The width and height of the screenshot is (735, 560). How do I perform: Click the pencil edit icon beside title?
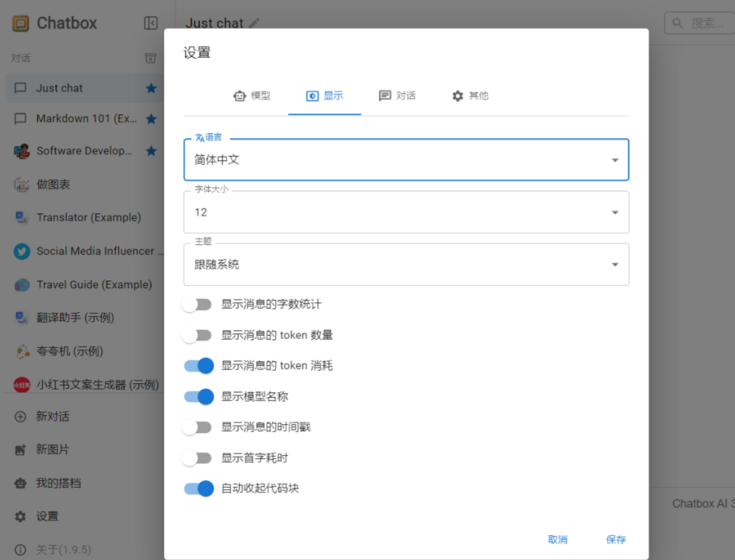(x=254, y=23)
